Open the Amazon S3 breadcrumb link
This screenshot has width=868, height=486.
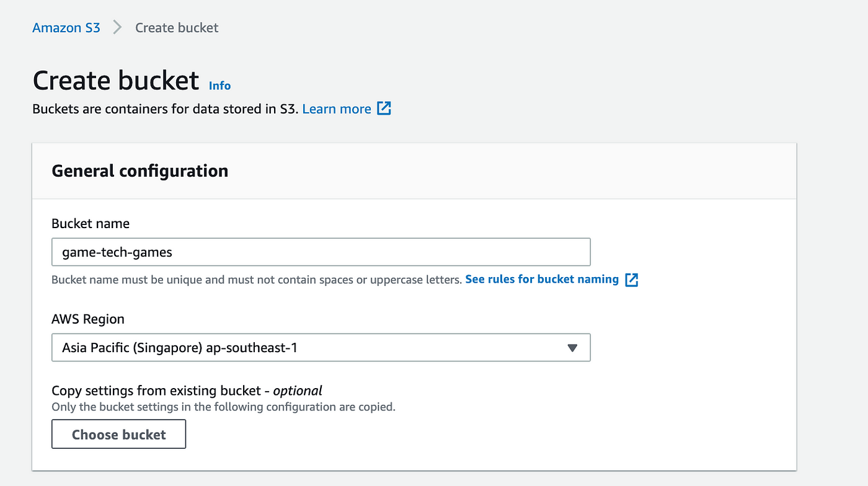coord(66,28)
